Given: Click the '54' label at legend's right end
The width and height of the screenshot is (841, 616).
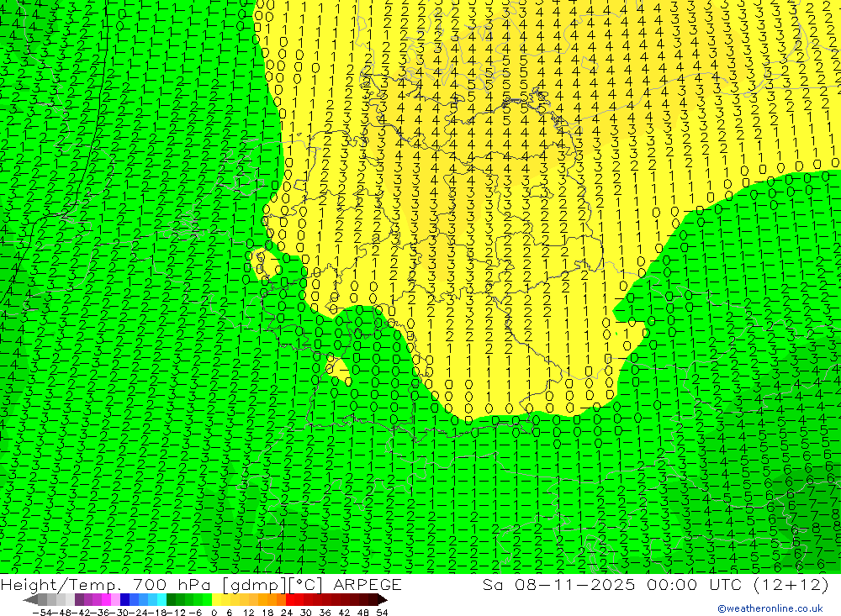Looking at the screenshot, I should pos(382,613).
